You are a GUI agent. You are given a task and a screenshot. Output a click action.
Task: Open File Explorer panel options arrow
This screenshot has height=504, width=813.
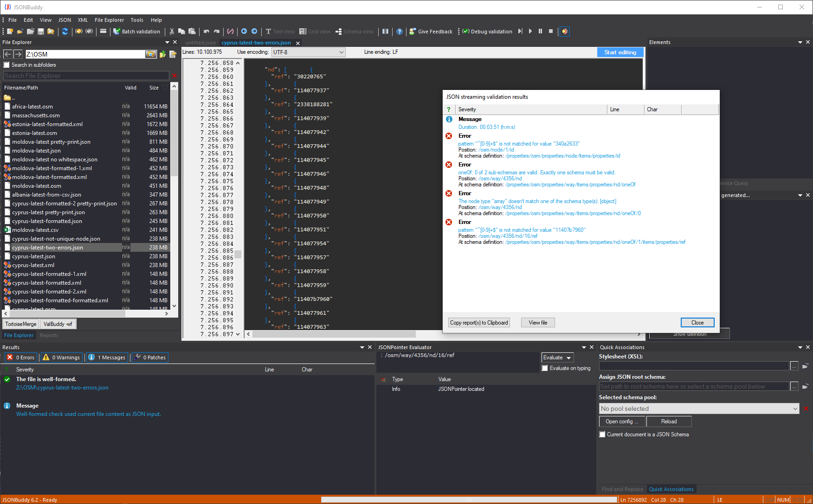pyautogui.click(x=168, y=42)
